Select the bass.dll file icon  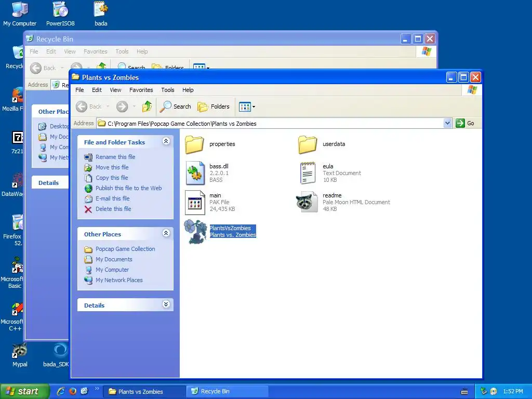coord(195,173)
